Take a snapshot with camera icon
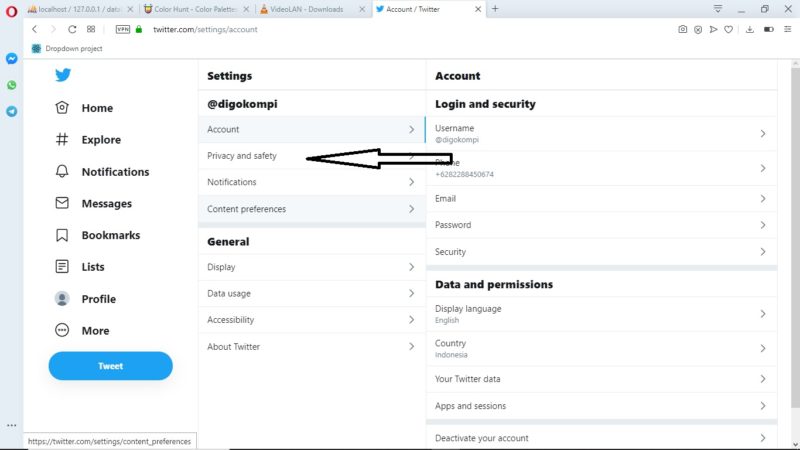The image size is (800, 450). pos(683,29)
